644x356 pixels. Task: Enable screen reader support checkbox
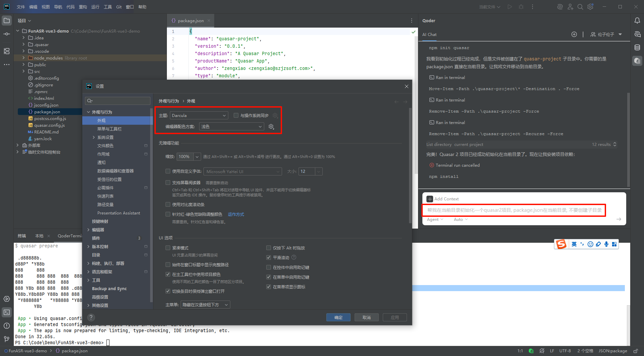point(168,183)
